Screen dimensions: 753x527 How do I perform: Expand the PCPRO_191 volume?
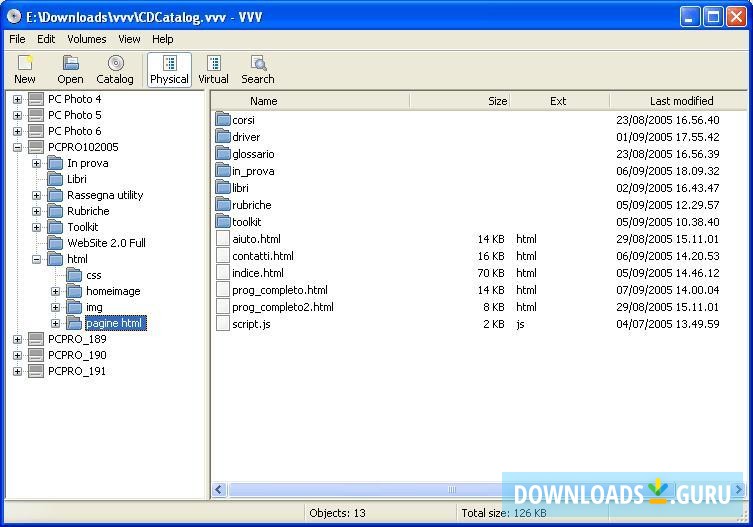tap(17, 371)
